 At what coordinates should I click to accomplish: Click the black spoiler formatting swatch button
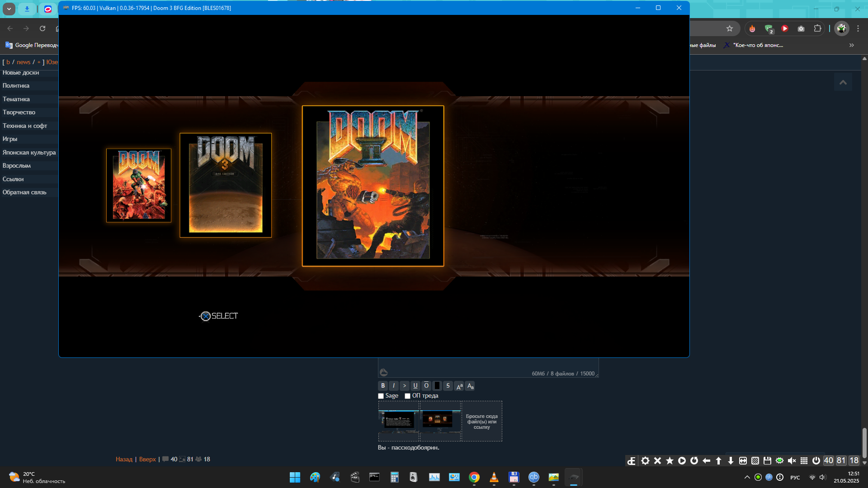click(x=437, y=386)
